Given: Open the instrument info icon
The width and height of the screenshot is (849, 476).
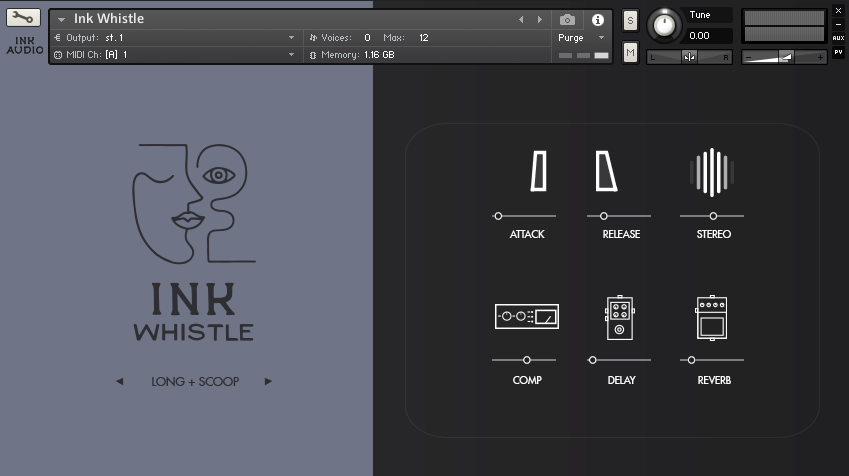Looking at the screenshot, I should [x=598, y=20].
